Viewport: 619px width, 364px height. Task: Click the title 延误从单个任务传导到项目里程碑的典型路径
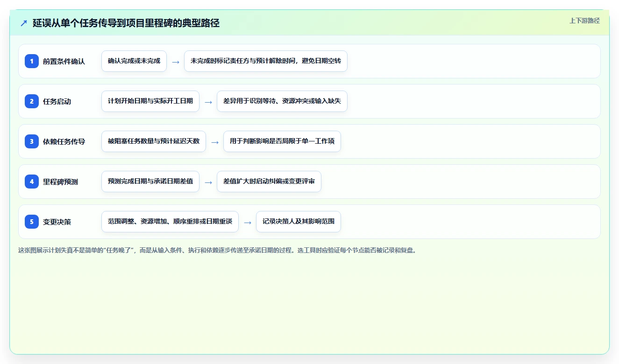coord(126,23)
